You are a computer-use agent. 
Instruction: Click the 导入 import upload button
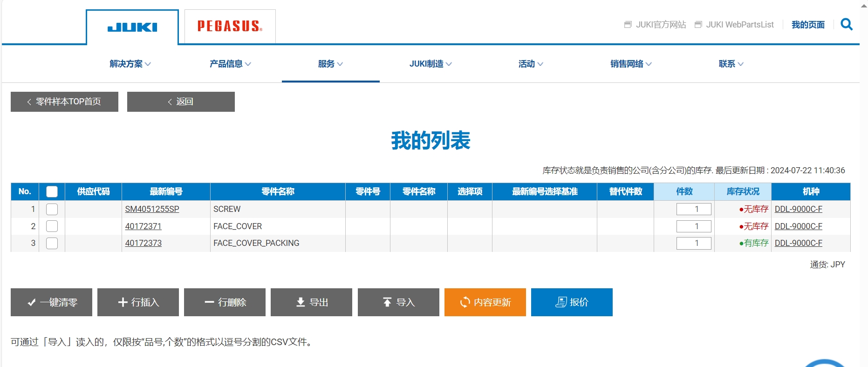coord(398,302)
